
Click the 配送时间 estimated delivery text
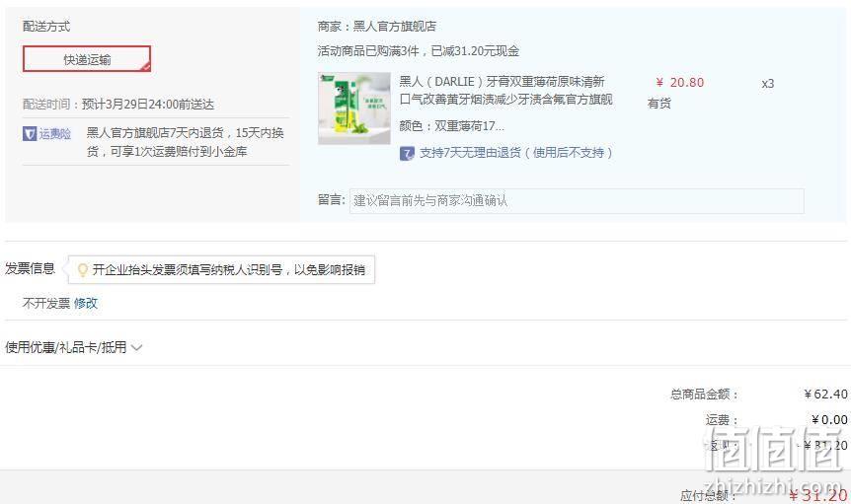(x=118, y=104)
